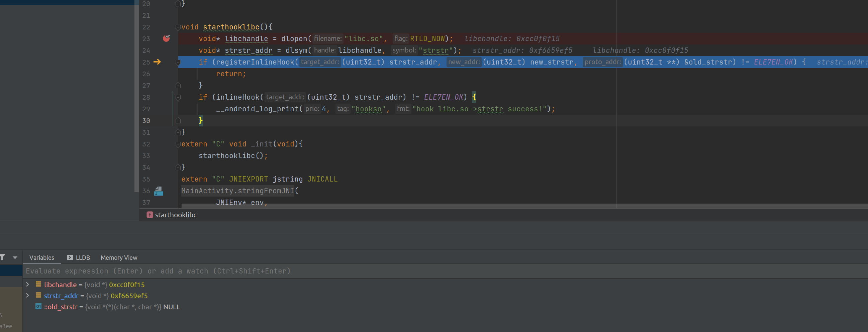868x332 pixels.
Task: Switch to the Memory View tab
Action: pyautogui.click(x=119, y=257)
